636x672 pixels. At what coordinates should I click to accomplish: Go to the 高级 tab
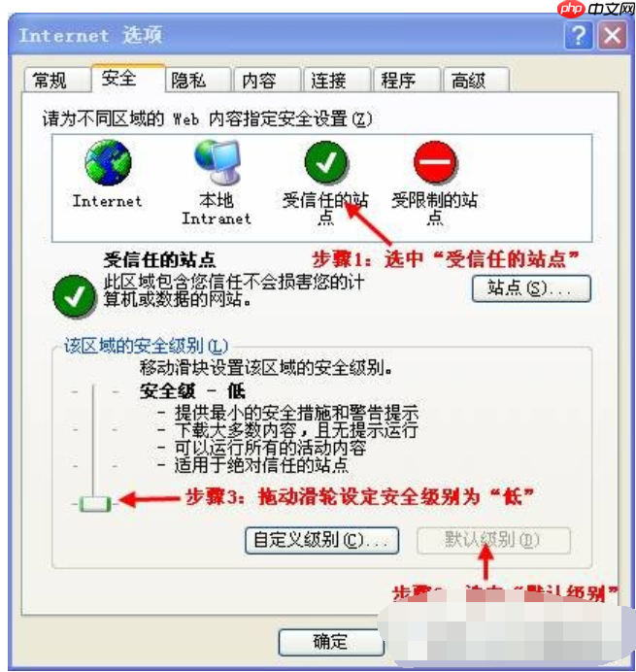click(x=477, y=81)
